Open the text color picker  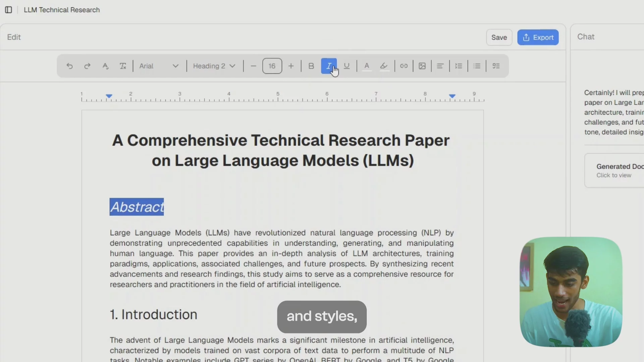tap(367, 66)
